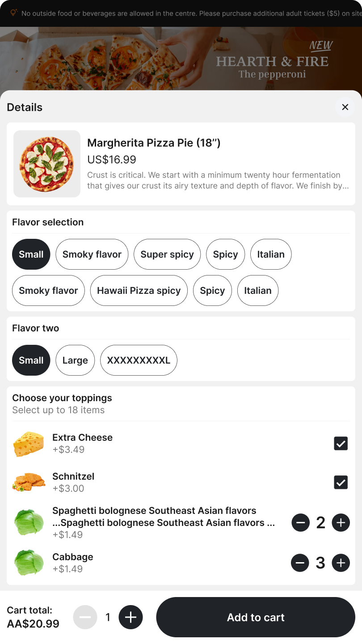
Task: Pick the Hawaii Pizza spicy flavor
Action: (139, 290)
